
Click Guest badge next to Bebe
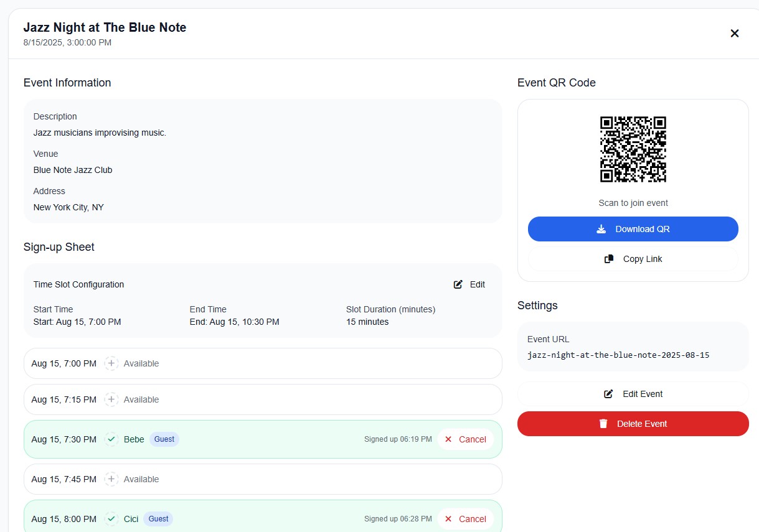click(164, 439)
